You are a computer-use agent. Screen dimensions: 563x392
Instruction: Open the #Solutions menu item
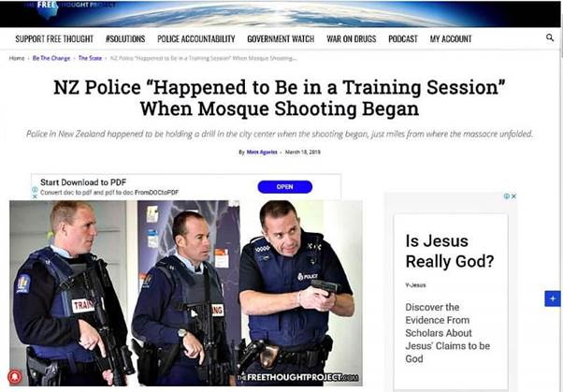(x=125, y=38)
